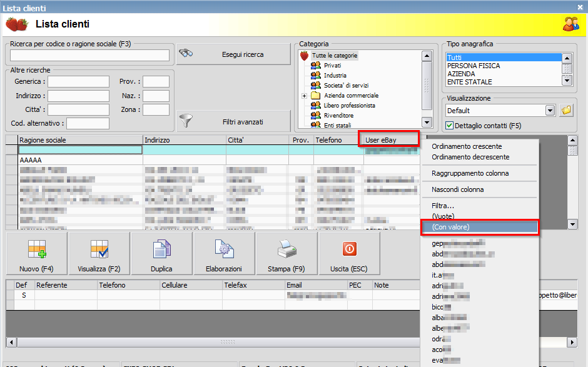The height and width of the screenshot is (367, 588).
Task: Click the Ragione sociale column header
Action: coord(80,140)
